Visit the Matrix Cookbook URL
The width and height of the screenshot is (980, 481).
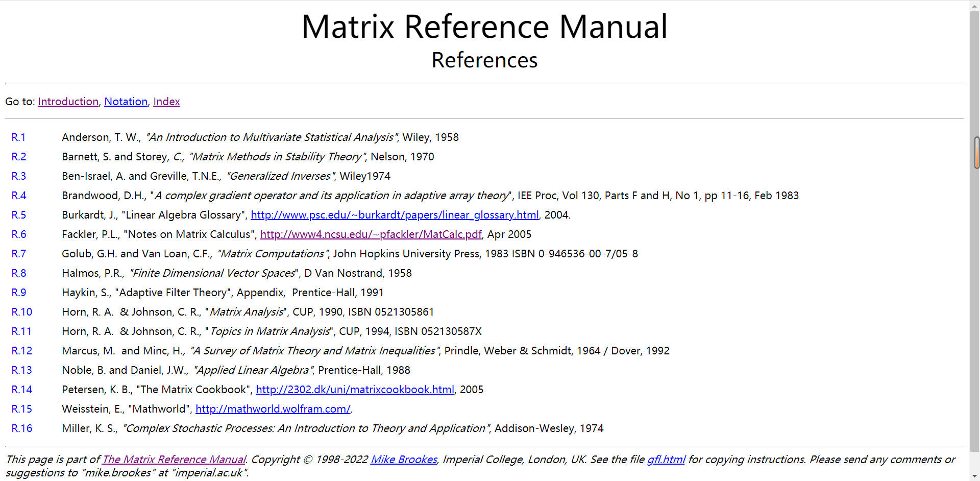(x=355, y=390)
